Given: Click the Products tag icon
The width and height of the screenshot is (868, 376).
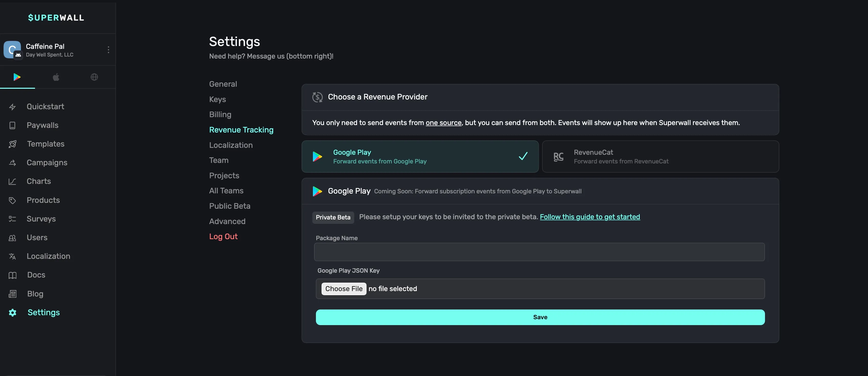Looking at the screenshot, I should pos(13,200).
